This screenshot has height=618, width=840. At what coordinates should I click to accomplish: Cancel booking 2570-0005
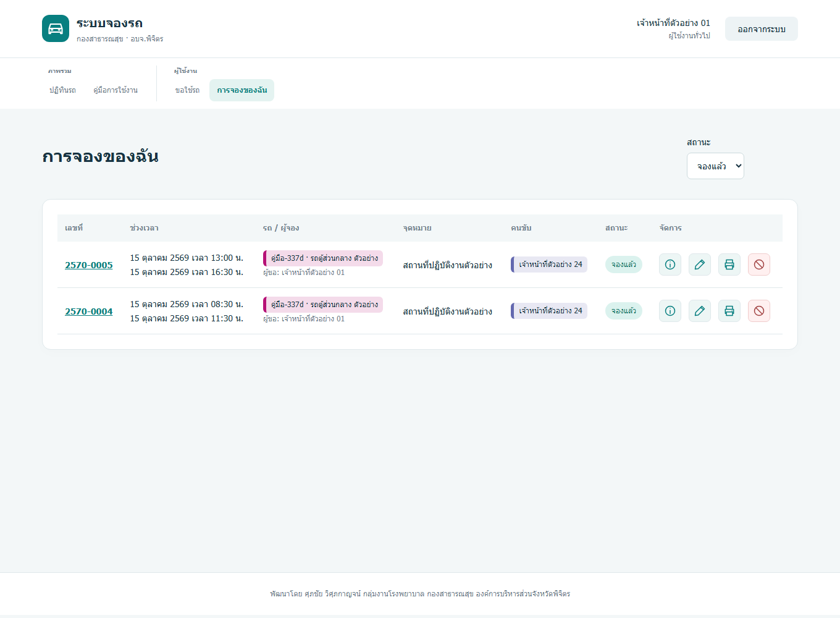click(759, 265)
